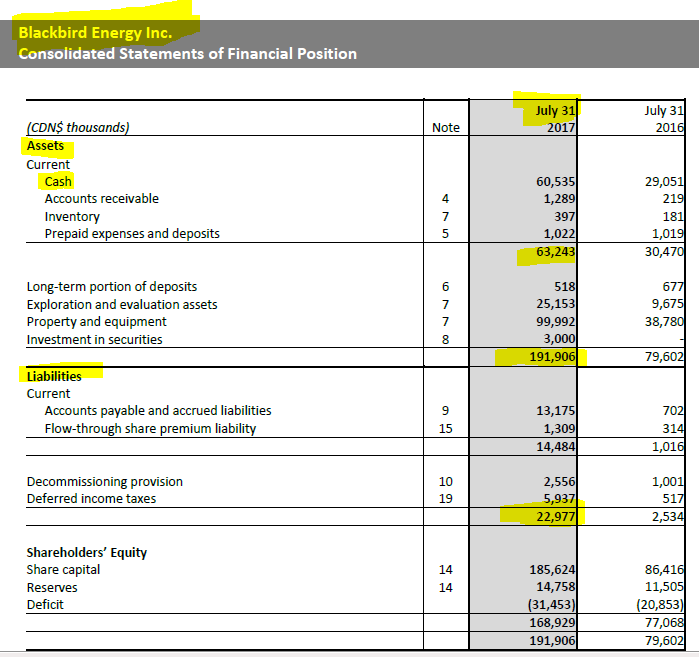This screenshot has width=699, height=657.
Task: Select accounts payable 2017 value 13,175
Action: tap(555, 411)
